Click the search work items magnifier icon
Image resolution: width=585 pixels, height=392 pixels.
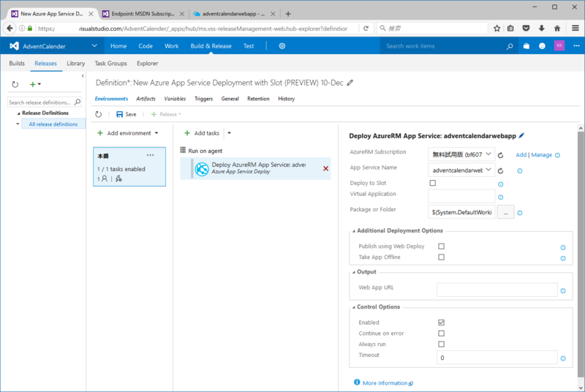click(x=510, y=46)
